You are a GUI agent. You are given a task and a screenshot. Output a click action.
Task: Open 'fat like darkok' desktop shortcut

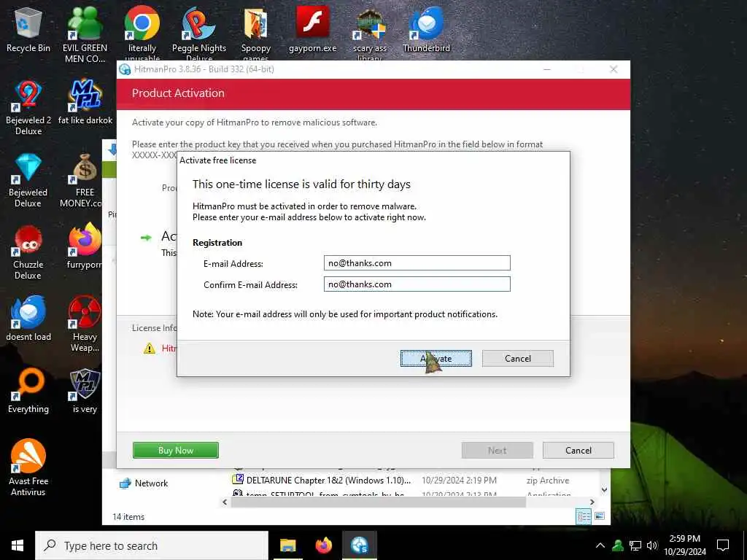point(85,102)
